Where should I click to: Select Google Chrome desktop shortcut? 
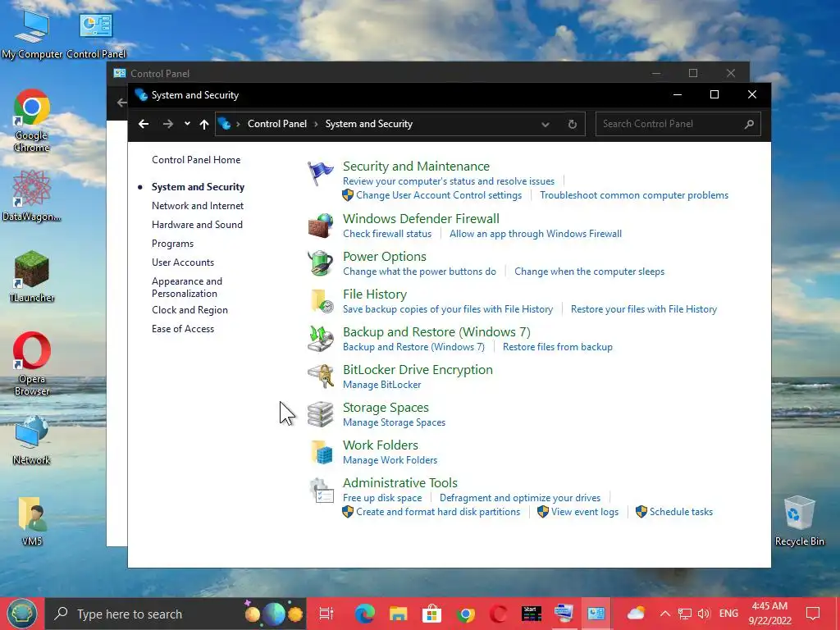(x=32, y=121)
